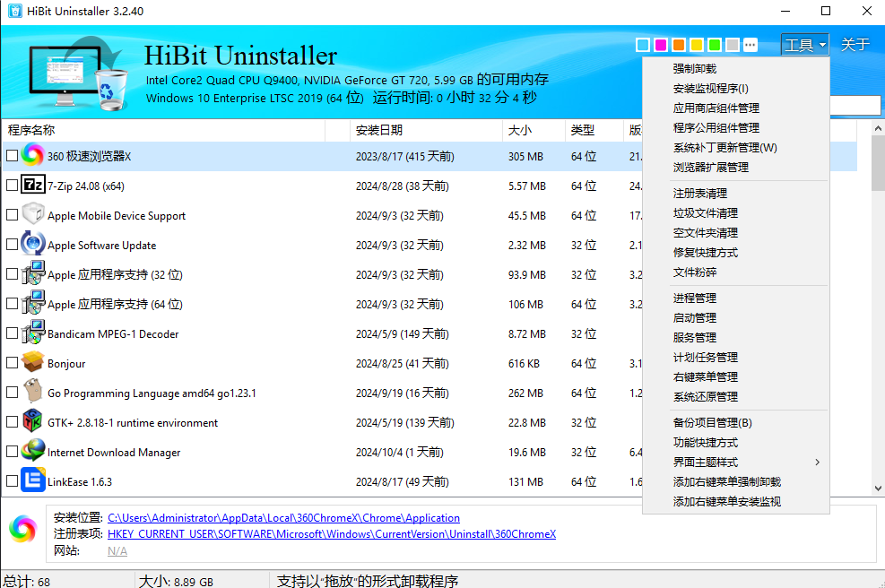The height and width of the screenshot is (588, 885).
Task: Check the 7-Zip 24.08 checkbox
Action: (12, 185)
